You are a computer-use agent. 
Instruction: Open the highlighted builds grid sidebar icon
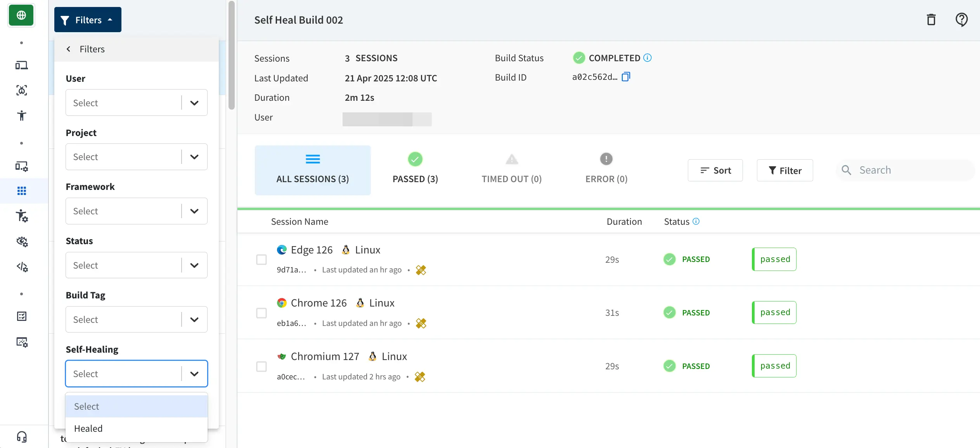pos(21,191)
